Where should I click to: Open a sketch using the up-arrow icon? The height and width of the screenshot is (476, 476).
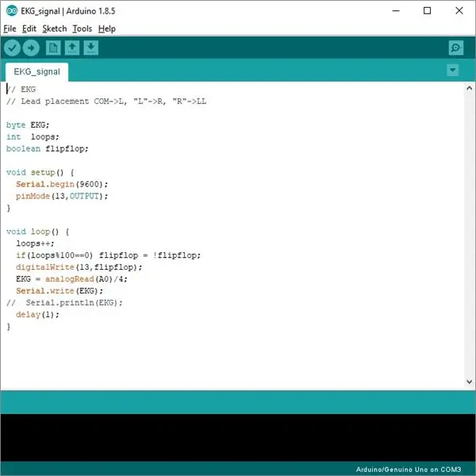pos(72,48)
